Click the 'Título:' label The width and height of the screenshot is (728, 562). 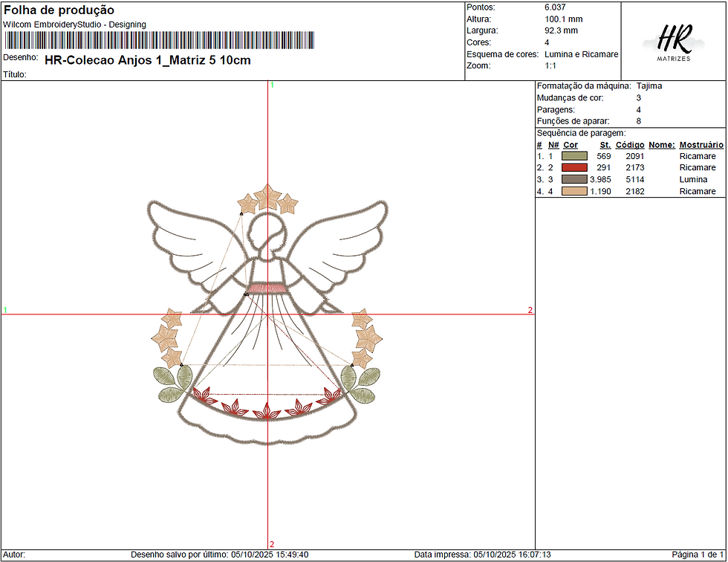coord(15,74)
